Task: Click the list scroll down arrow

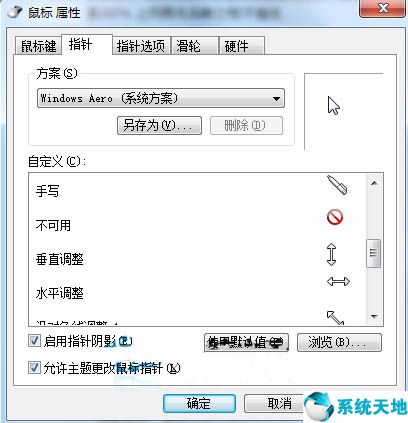Action: 374,317
